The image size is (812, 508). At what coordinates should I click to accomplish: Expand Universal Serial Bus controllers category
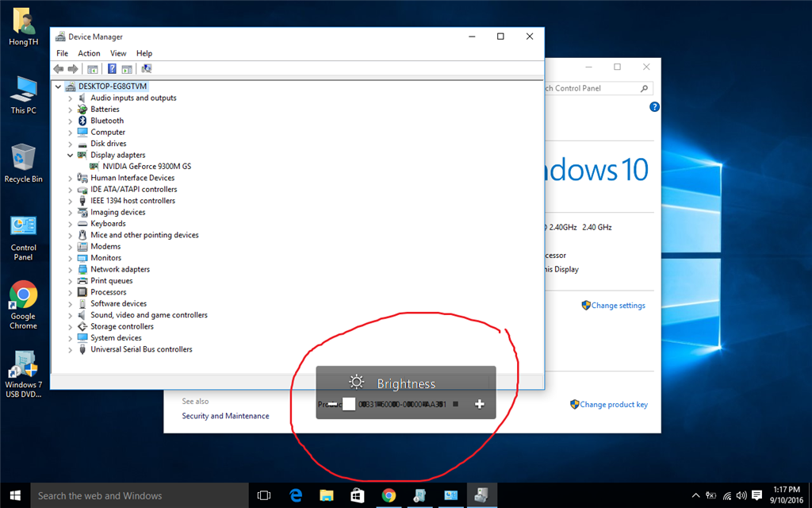(x=70, y=349)
